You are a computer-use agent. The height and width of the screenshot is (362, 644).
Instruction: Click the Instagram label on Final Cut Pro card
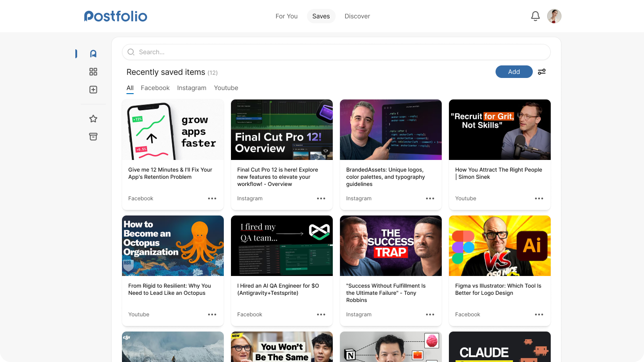point(250,198)
